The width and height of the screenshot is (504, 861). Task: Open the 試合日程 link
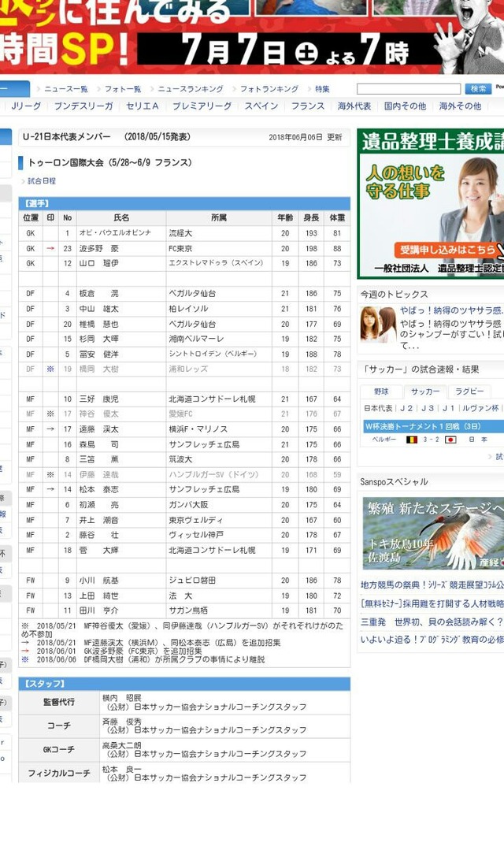coord(42,180)
